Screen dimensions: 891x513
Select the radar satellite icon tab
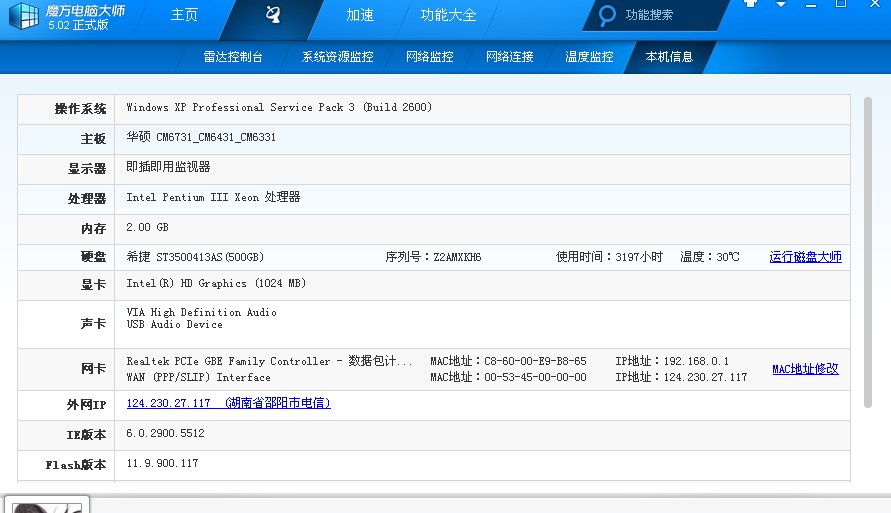(273, 15)
